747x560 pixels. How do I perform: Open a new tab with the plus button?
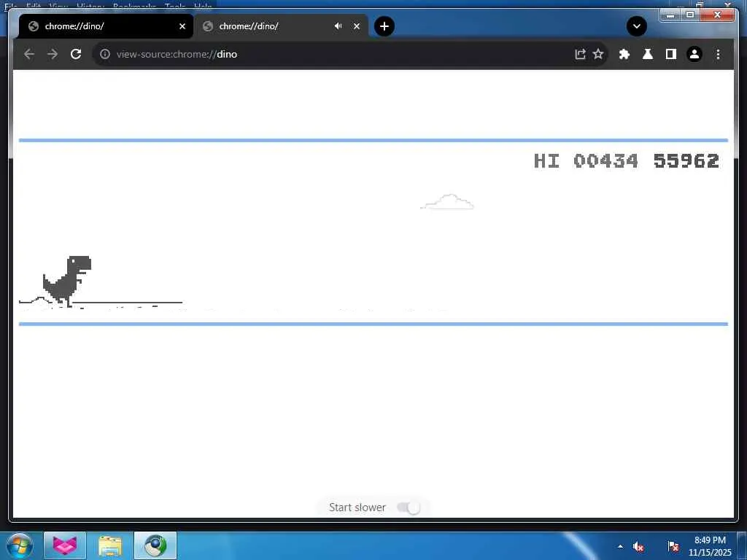coord(384,26)
